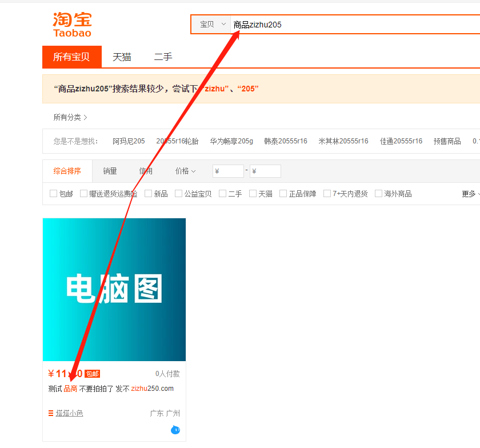Open the 电脑图 product thumbnail
This screenshot has height=448, width=480.
(114, 289)
